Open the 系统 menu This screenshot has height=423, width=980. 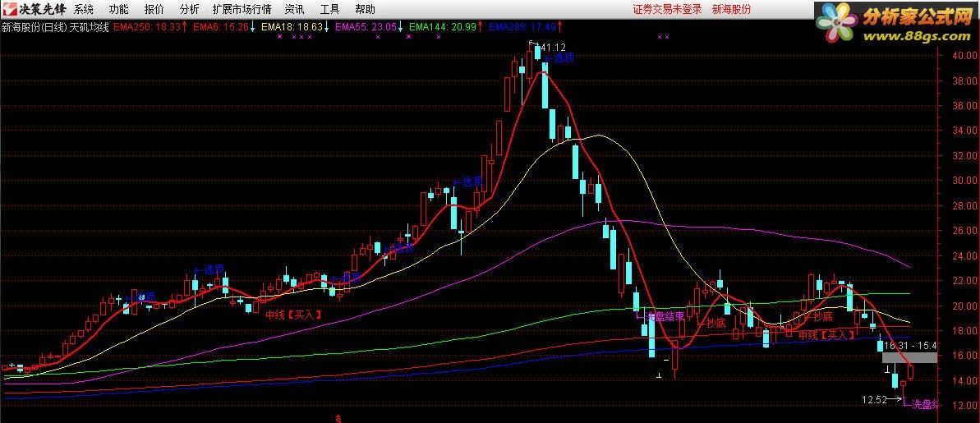click(83, 9)
